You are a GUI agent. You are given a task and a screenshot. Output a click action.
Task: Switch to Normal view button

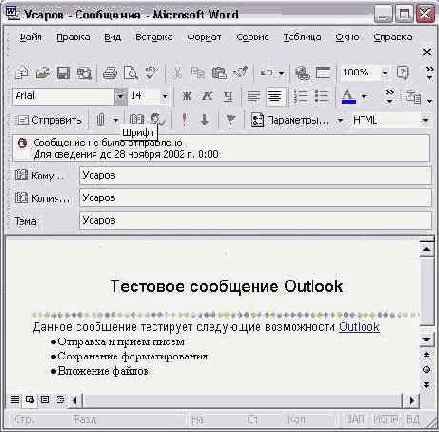tap(15, 399)
